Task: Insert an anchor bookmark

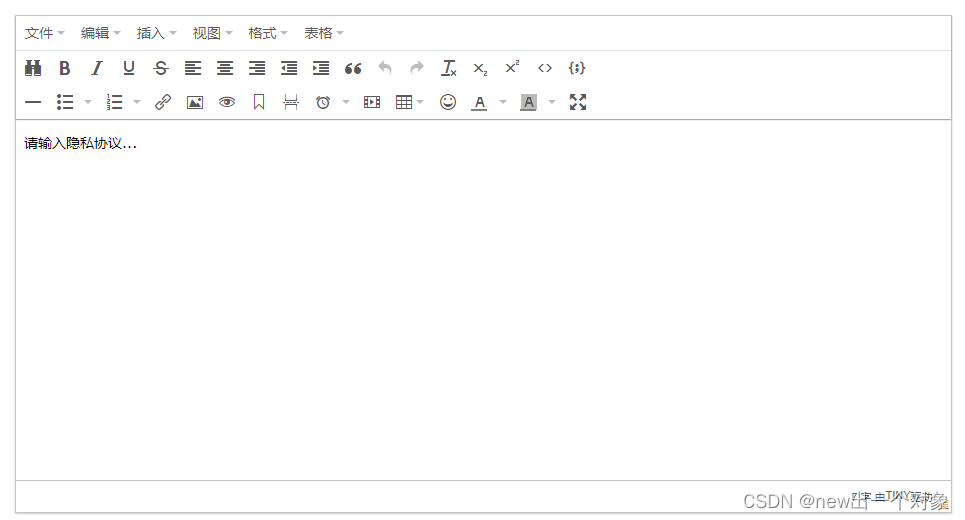Action: point(259,102)
